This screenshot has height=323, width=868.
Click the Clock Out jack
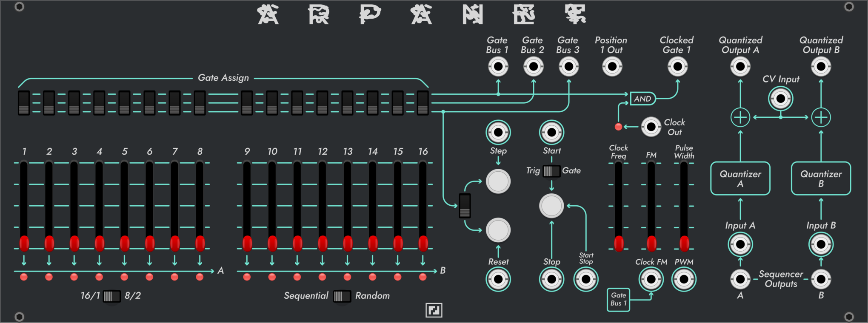click(651, 127)
